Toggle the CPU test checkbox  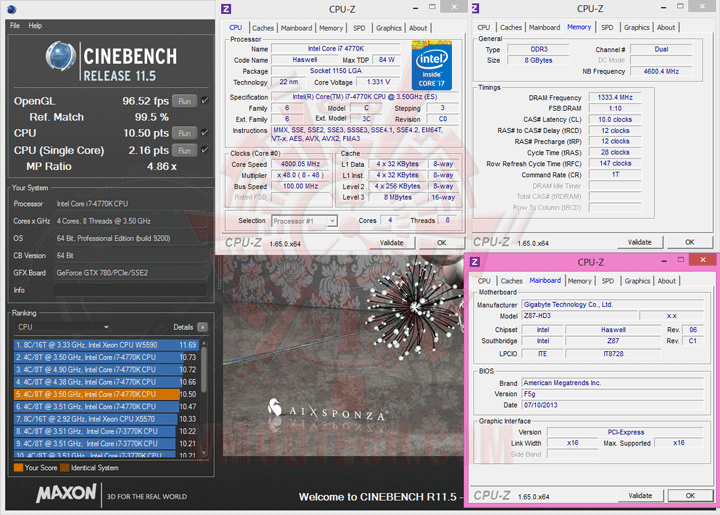click(x=205, y=133)
